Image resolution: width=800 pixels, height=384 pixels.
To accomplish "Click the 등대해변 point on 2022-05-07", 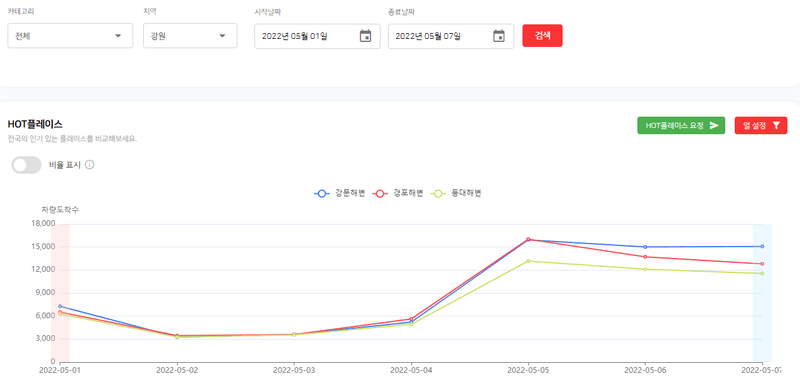I will 762,273.
